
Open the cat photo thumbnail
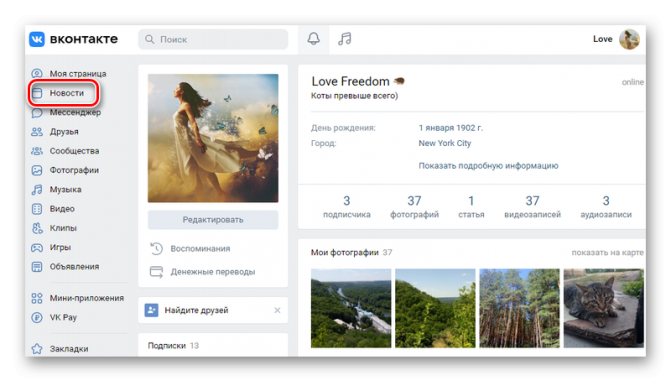603,308
